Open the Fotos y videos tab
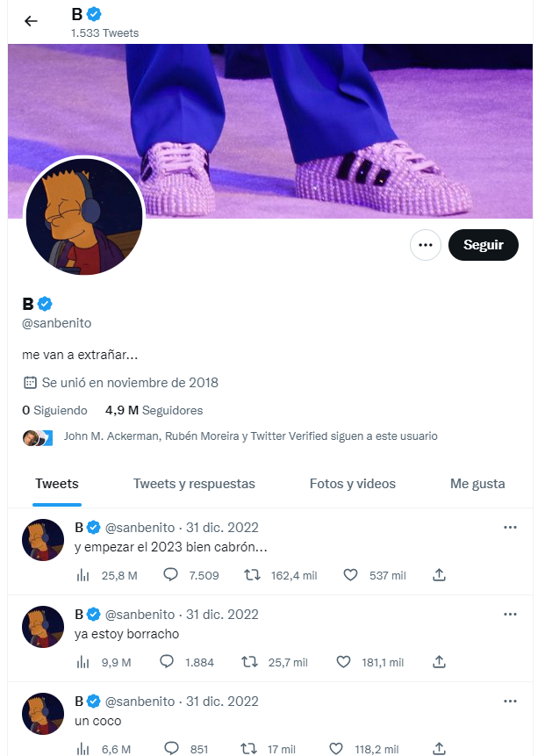 pos(353,484)
